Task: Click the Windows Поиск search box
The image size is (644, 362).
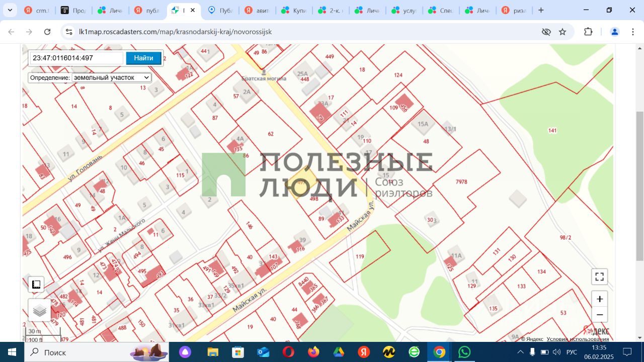Action: tap(98, 352)
